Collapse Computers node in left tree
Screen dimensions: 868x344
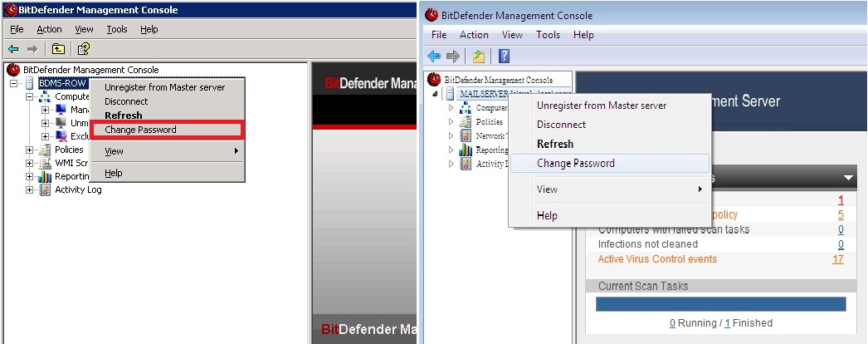point(29,97)
